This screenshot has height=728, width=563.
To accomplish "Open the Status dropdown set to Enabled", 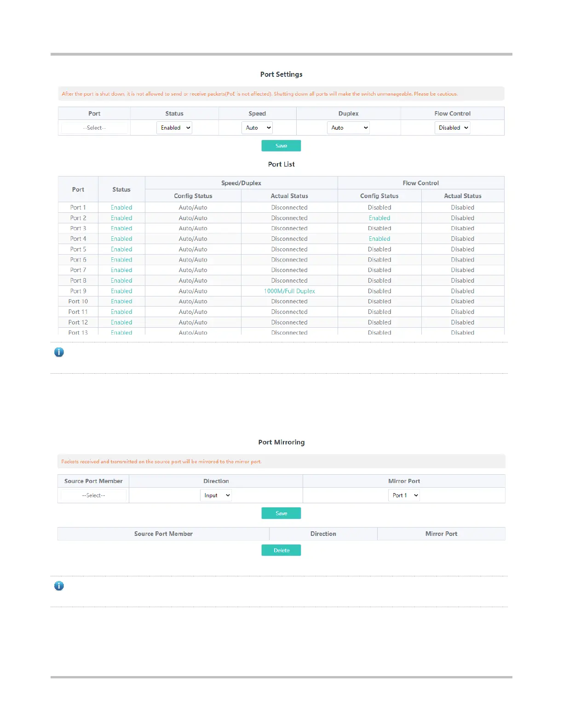I will (174, 128).
